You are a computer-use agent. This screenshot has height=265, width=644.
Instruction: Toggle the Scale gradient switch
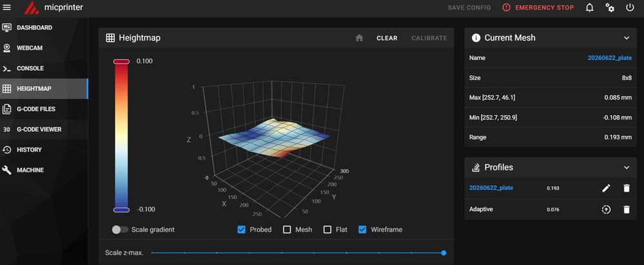[120, 230]
